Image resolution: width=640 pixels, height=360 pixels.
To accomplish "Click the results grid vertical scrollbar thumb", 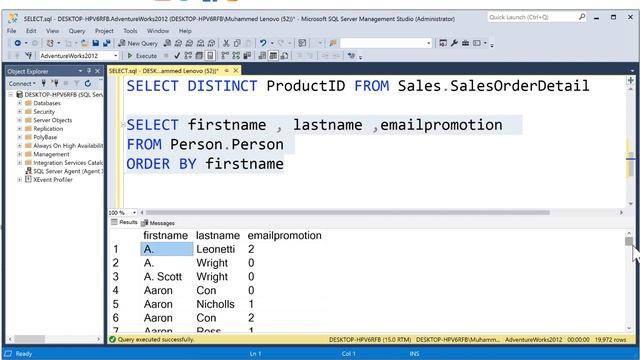I will [x=629, y=241].
